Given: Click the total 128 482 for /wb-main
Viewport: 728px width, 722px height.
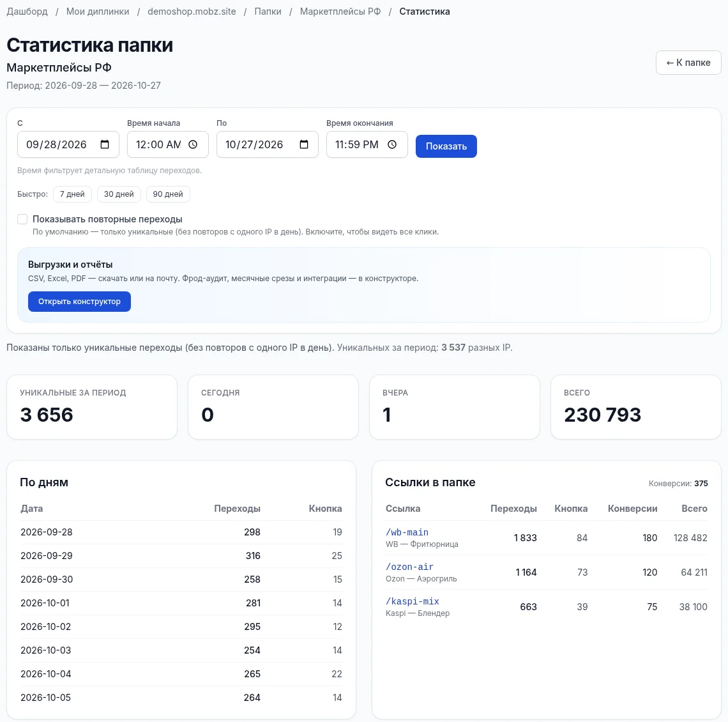Looking at the screenshot, I should (x=690, y=538).
